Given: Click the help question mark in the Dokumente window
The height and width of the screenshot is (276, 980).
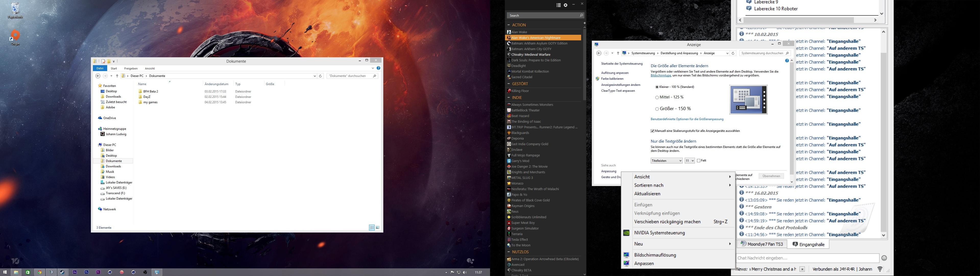Looking at the screenshot, I should (x=378, y=68).
